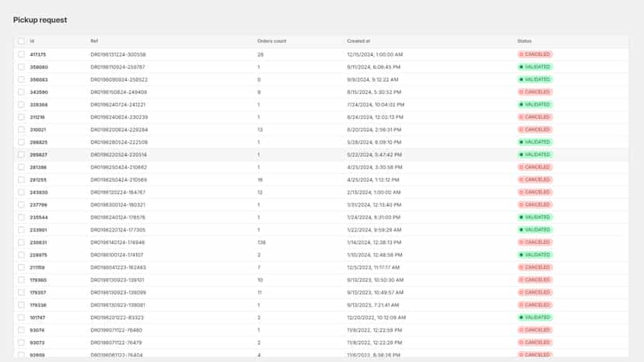The image size is (644, 362).
Task: Tick the select-all checkbox in table header
Action: pyautogui.click(x=21, y=41)
